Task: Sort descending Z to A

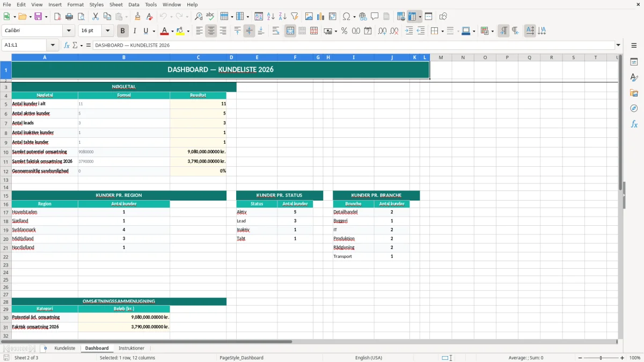Action: 282,17
